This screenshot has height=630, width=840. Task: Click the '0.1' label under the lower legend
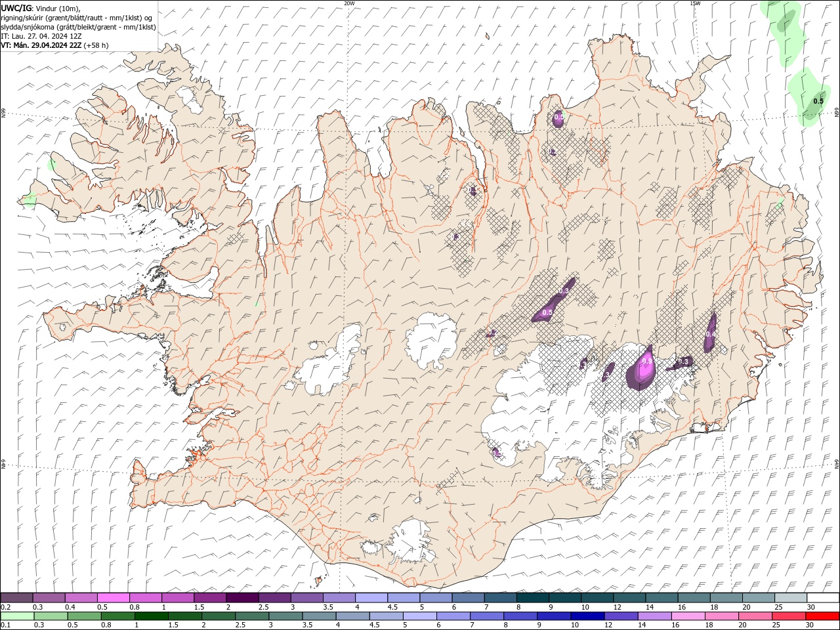(x=5, y=625)
